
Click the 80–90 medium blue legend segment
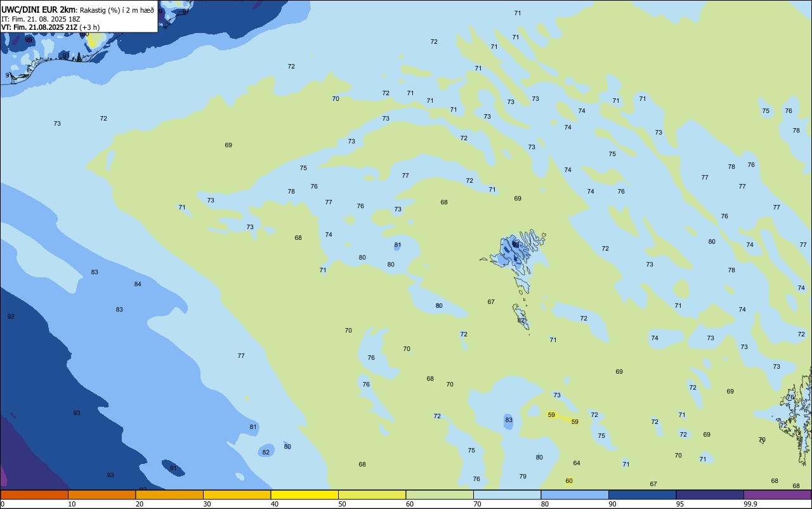pyautogui.click(x=575, y=494)
